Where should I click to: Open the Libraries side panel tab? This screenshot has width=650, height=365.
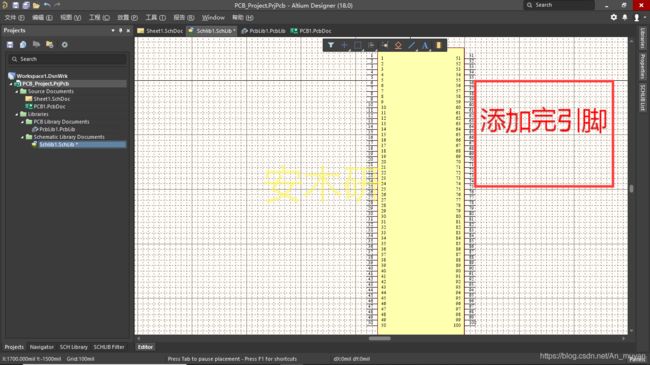tap(643, 38)
